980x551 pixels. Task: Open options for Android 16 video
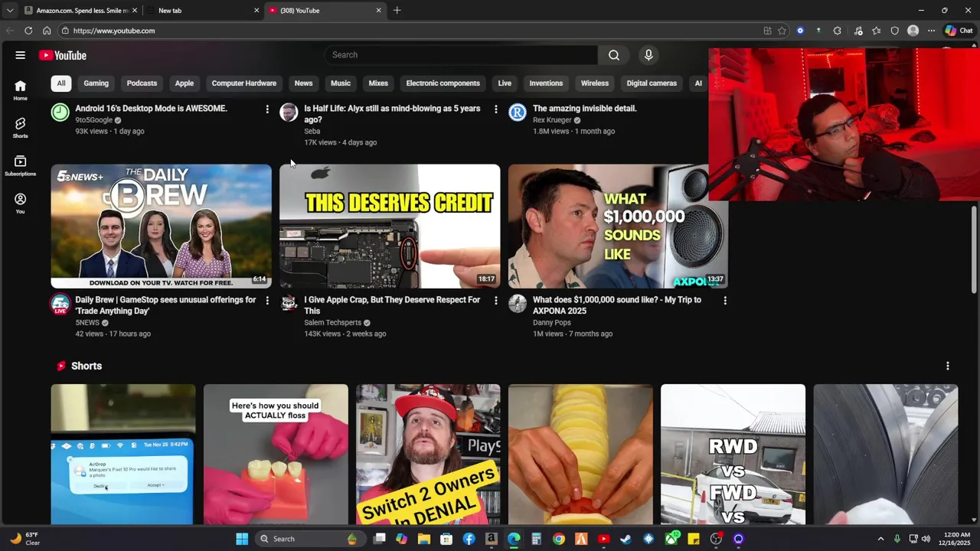point(267,109)
